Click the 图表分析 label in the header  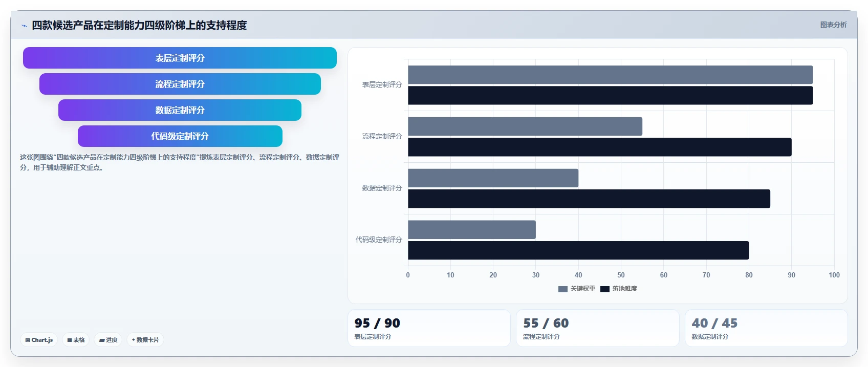(833, 25)
